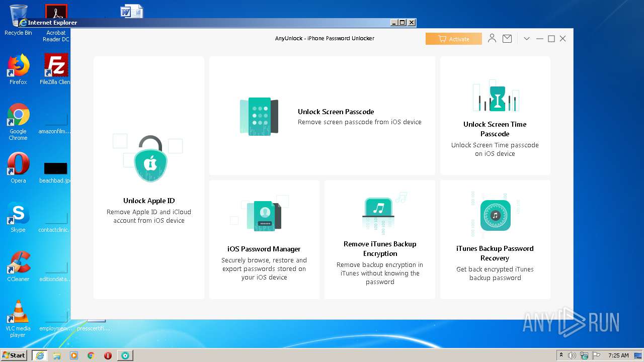Viewport: 644px width, 362px height.
Task: Click Windows Media Player taskbar icon
Action: tap(74, 355)
